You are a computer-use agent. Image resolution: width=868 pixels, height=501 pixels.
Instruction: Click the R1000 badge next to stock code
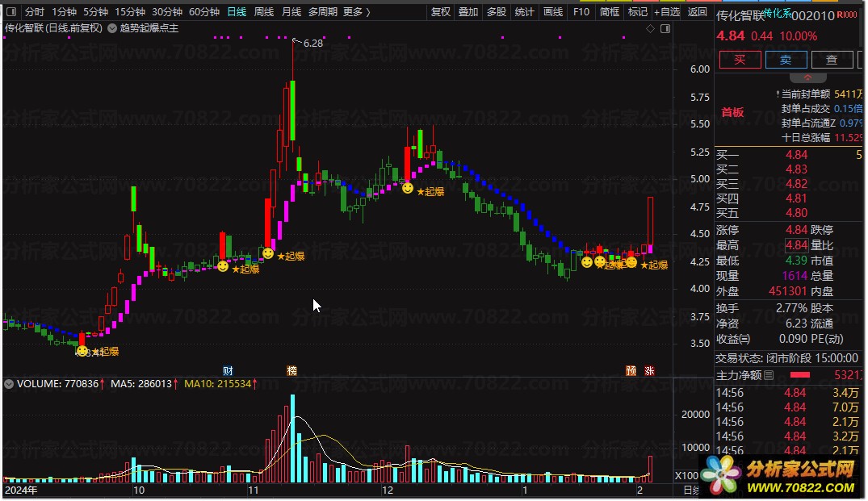click(847, 15)
